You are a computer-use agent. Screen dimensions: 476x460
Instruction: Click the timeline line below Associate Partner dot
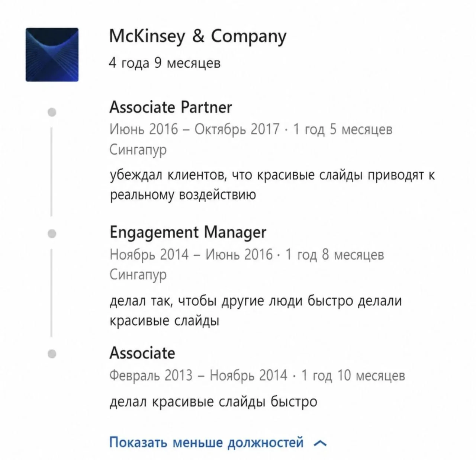(51, 172)
